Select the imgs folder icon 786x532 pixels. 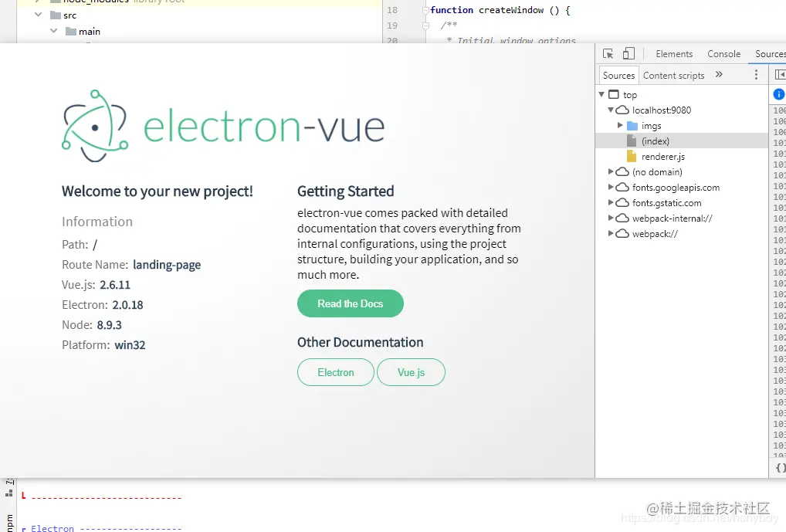tap(632, 125)
